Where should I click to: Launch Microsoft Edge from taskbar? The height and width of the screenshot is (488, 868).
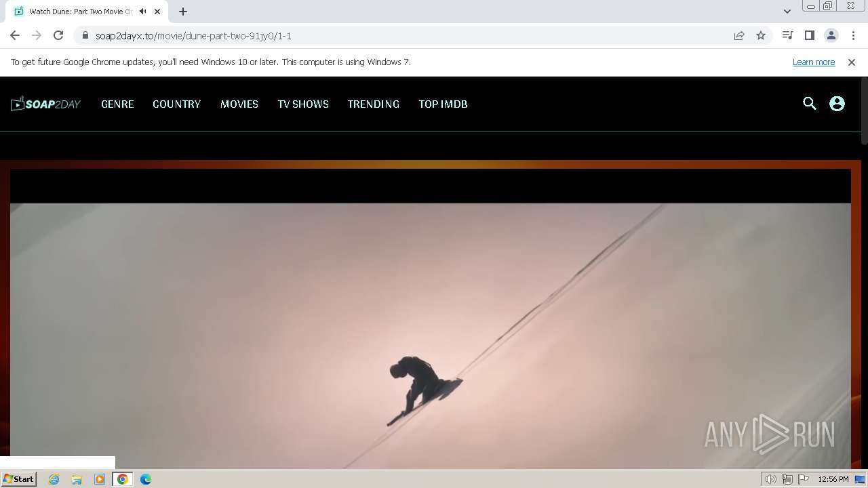click(x=146, y=479)
